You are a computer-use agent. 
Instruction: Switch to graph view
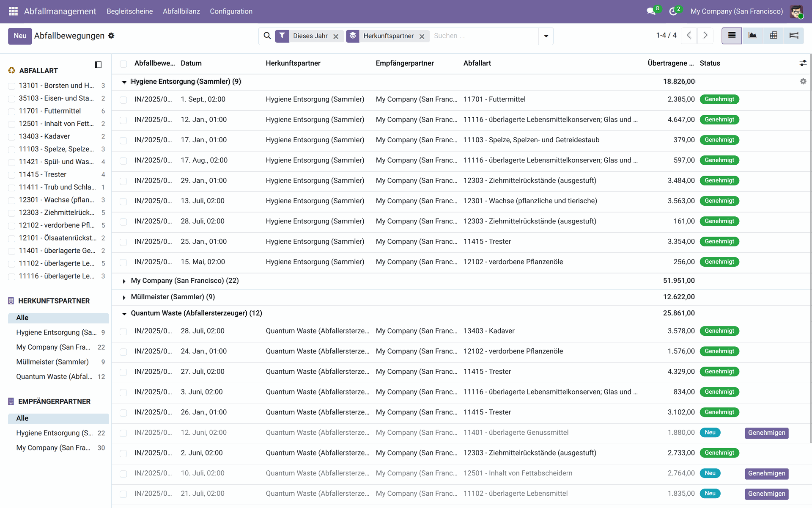(x=752, y=36)
